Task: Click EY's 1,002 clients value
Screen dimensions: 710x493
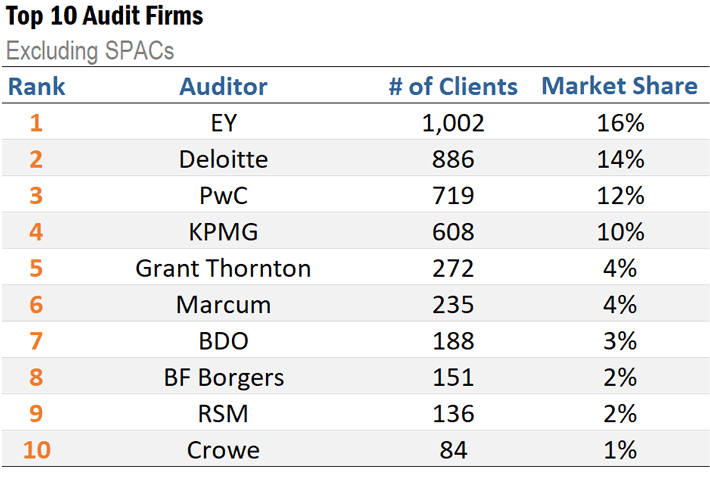Action: 453,123
